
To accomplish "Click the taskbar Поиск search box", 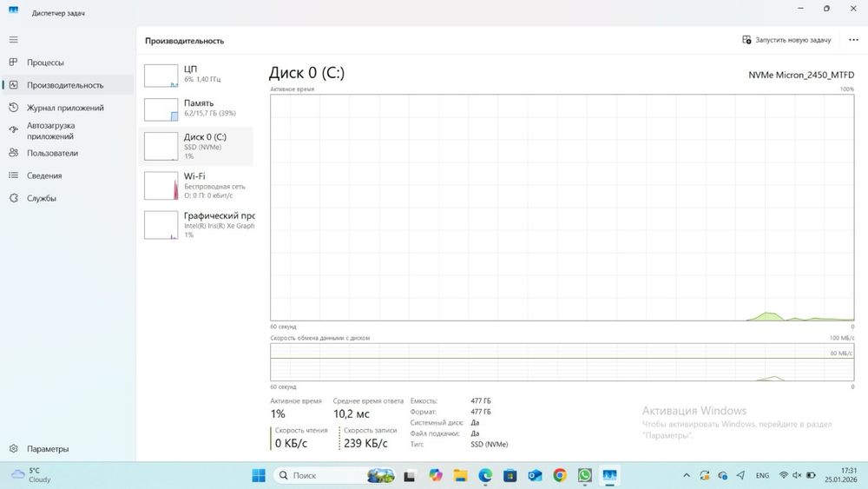I will [x=335, y=475].
